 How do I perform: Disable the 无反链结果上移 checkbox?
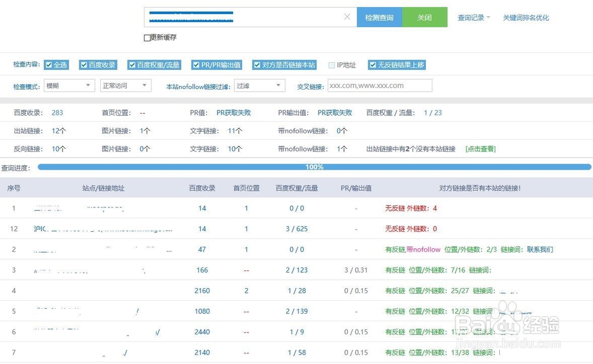[372, 65]
